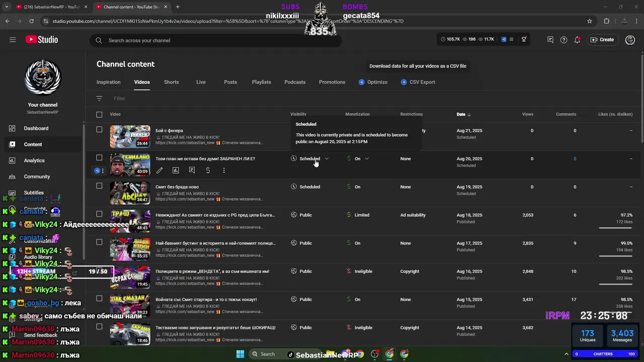Click the vidIQ badge beside the hovered video thumbnail

[97, 170]
